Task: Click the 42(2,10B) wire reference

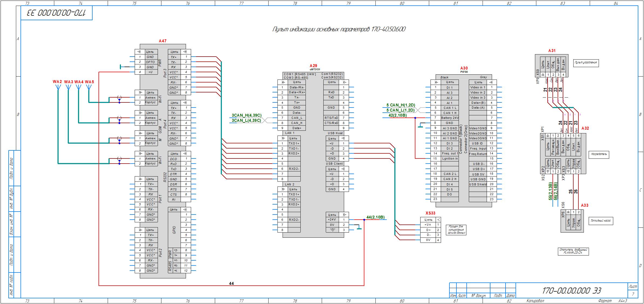Action: (x=397, y=115)
